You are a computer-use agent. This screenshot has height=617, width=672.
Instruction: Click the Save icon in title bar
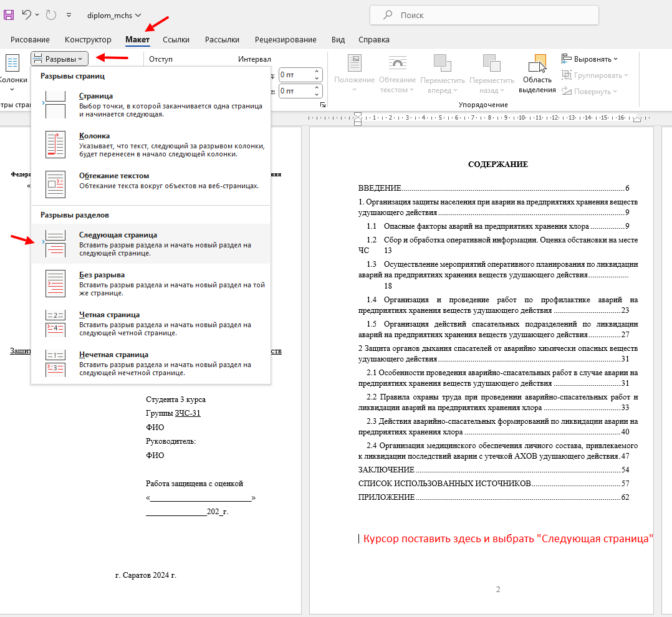[x=9, y=15]
